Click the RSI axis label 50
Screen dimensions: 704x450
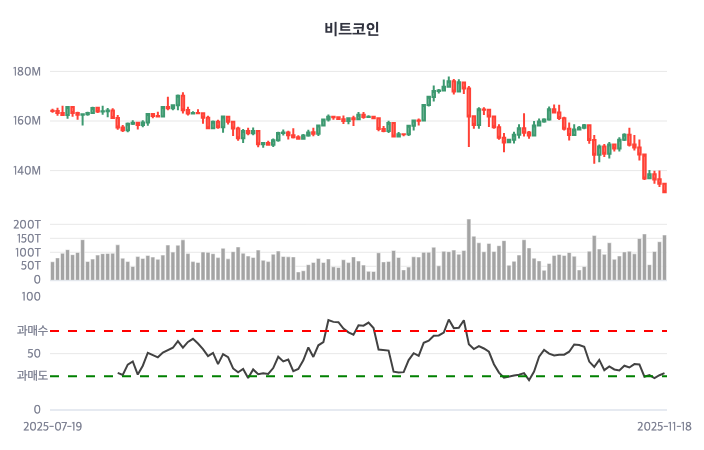[34, 353]
